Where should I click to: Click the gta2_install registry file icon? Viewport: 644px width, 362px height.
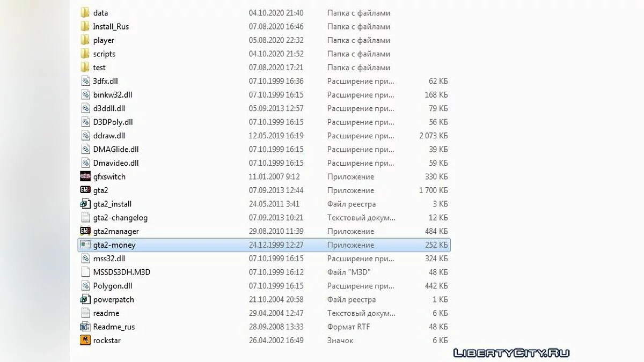(85, 204)
